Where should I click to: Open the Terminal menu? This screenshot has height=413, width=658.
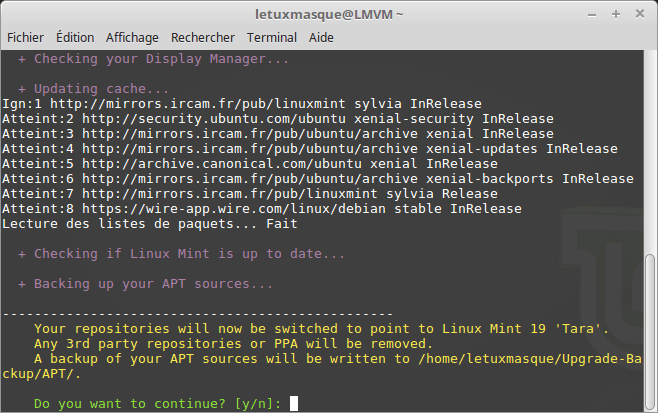coord(272,37)
